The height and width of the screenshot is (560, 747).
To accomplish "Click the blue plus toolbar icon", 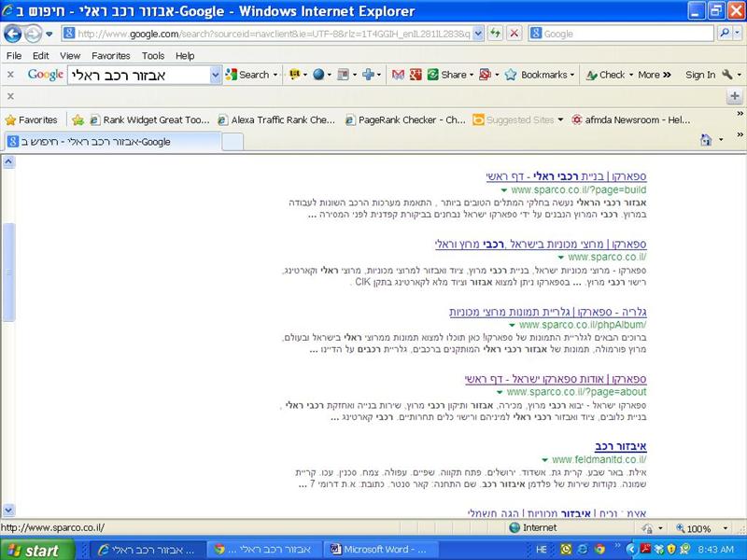I will pyautogui.click(x=368, y=75).
